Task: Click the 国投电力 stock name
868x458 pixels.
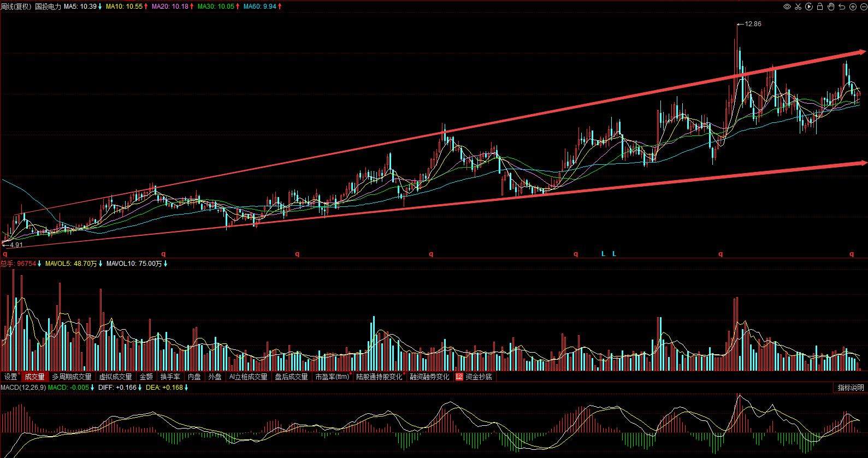Action: (x=48, y=7)
